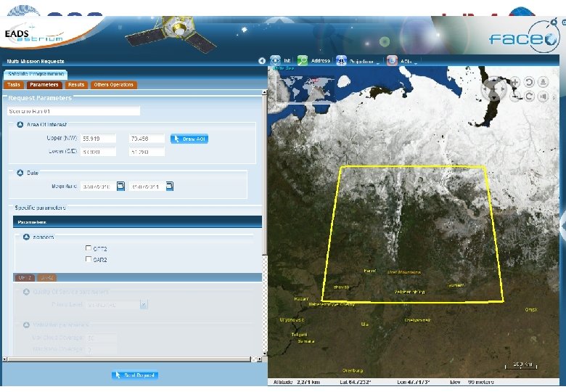Click the Projections globe icon
The image size is (566, 392).
tap(341, 61)
